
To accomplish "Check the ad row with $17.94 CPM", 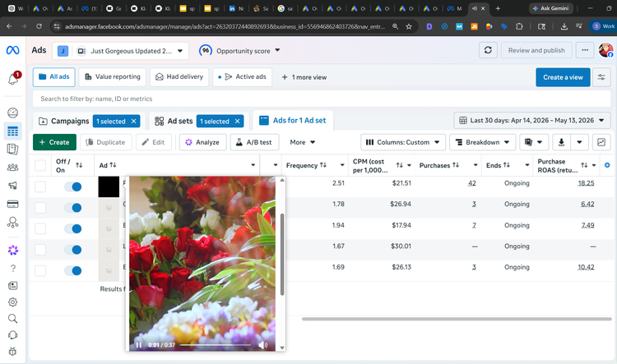I will pos(40,228).
